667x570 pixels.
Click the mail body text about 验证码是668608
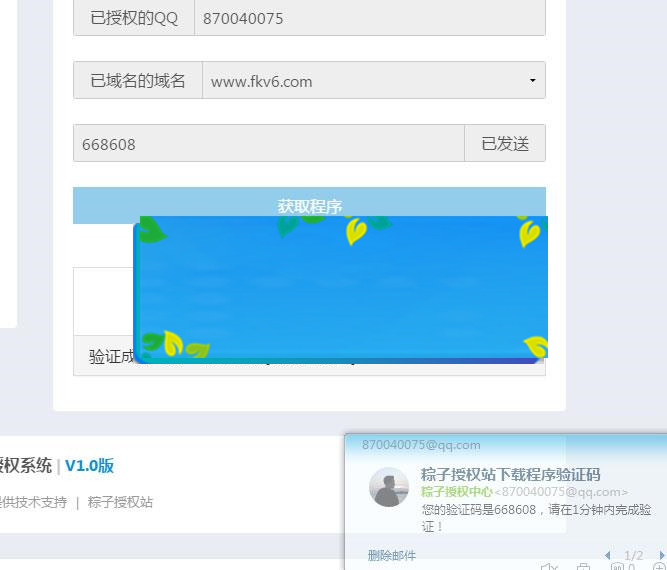pyautogui.click(x=528, y=509)
